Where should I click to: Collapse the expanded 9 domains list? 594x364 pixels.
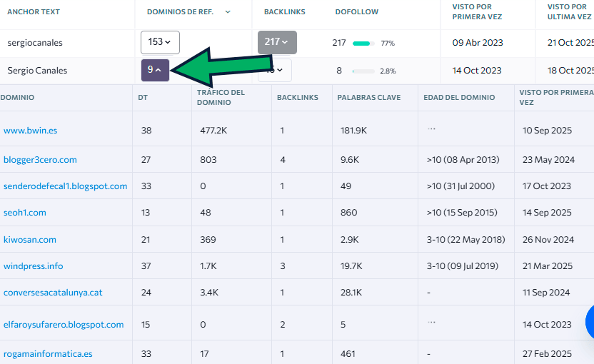point(155,70)
